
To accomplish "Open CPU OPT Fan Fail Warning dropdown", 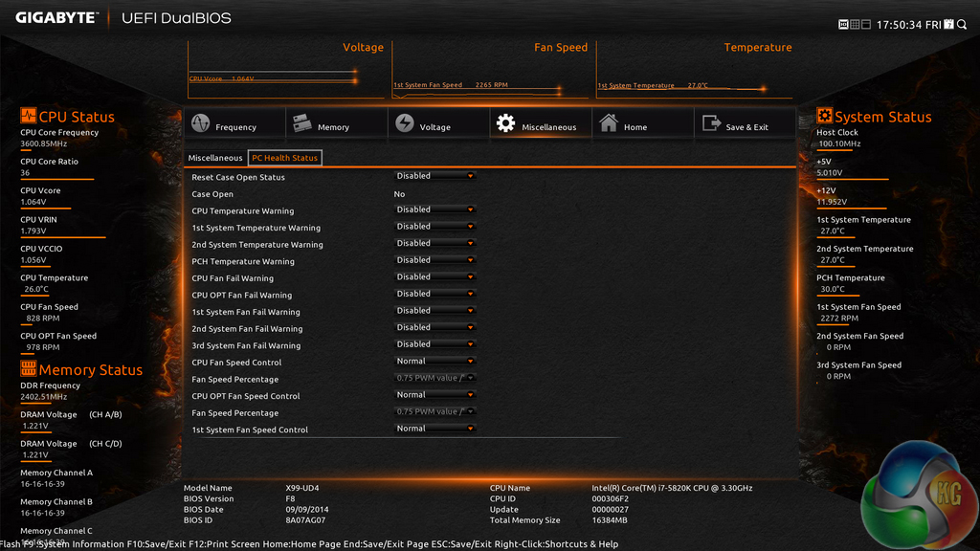I will [x=435, y=295].
